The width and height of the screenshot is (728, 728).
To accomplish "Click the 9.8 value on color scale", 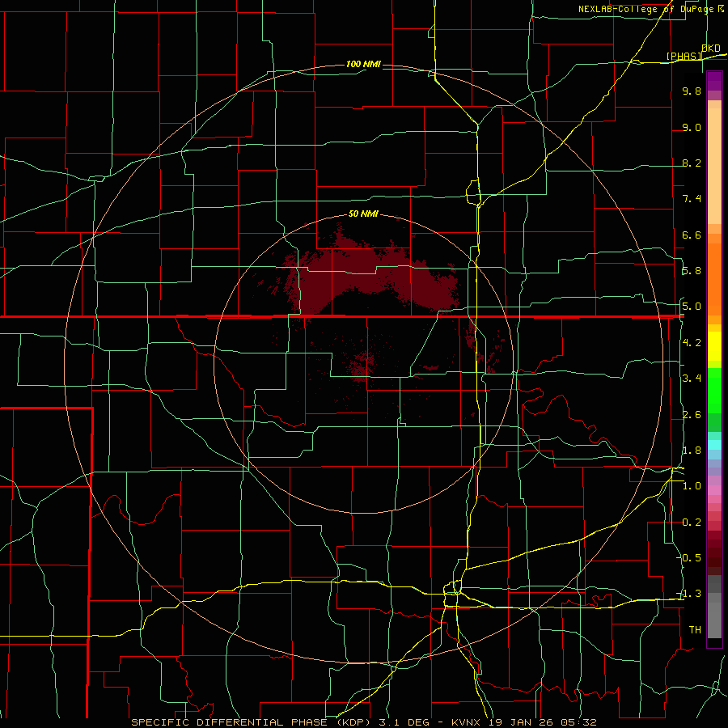I will point(692,91).
